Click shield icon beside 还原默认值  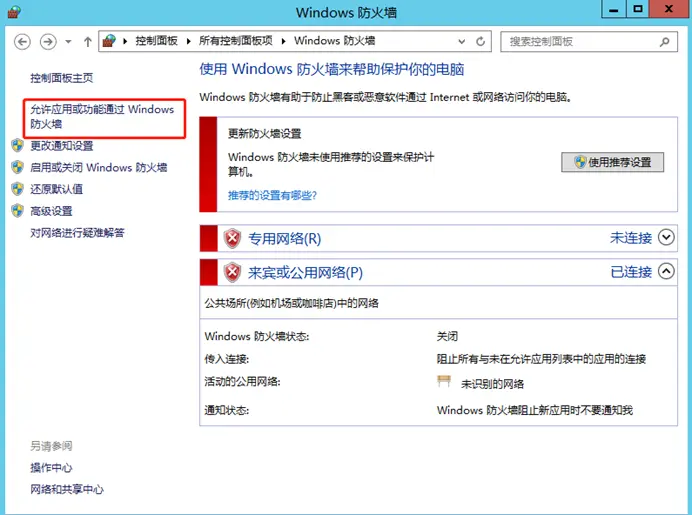pyautogui.click(x=18, y=189)
